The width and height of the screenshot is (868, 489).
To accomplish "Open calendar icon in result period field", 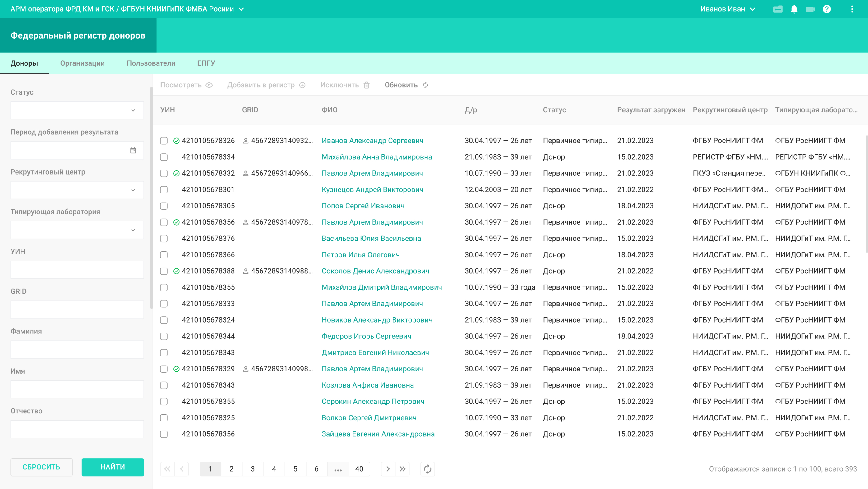I will pyautogui.click(x=133, y=151).
